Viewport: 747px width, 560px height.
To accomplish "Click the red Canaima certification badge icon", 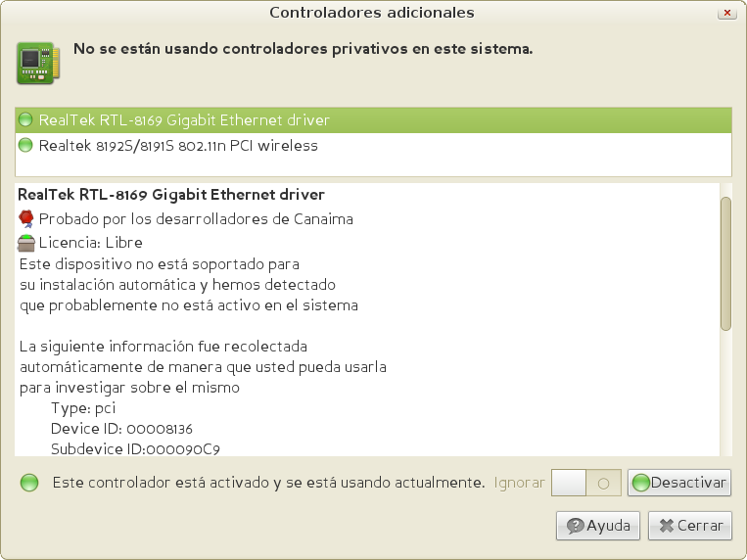I will pos(27,218).
